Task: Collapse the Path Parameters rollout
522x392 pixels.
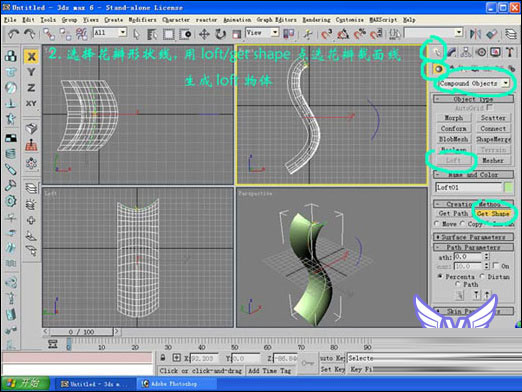Action: coord(473,247)
